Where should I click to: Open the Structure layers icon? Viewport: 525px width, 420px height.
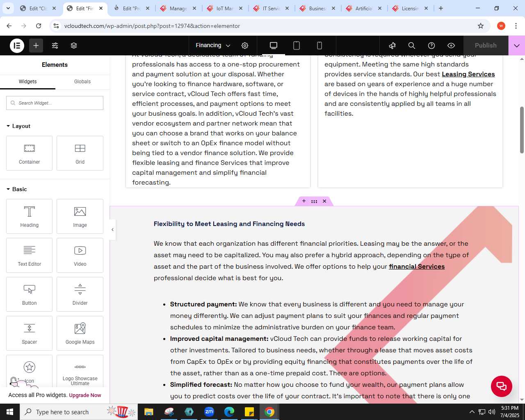click(x=74, y=46)
